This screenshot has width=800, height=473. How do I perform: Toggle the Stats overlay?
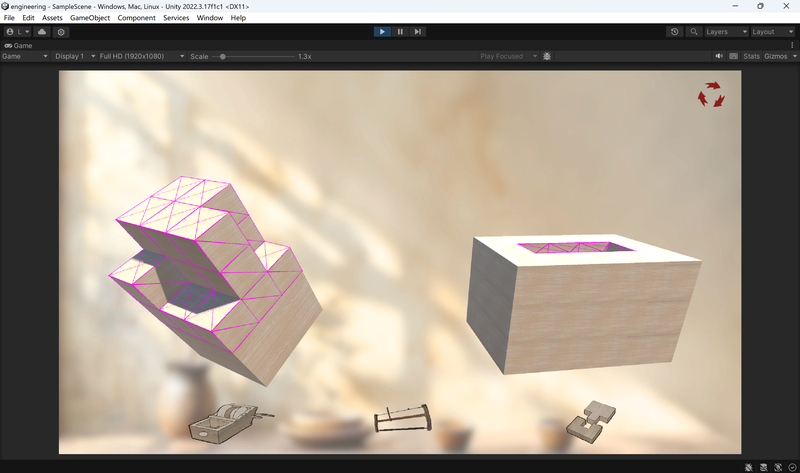(x=751, y=56)
